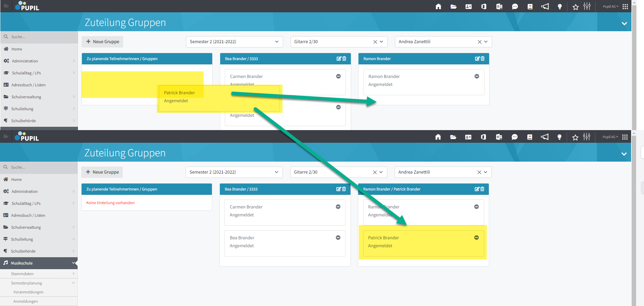Clear the Gitarre 2/30 selection in the lower screenshot

coord(375,172)
